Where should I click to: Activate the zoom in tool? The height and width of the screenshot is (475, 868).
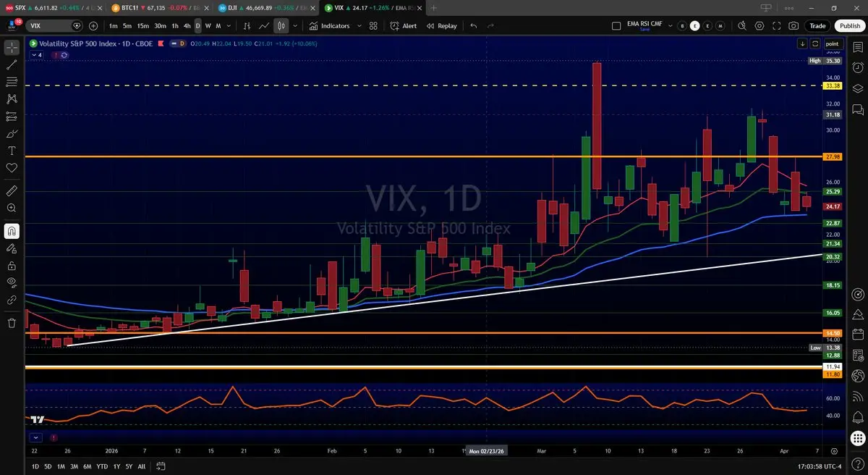pyautogui.click(x=12, y=208)
